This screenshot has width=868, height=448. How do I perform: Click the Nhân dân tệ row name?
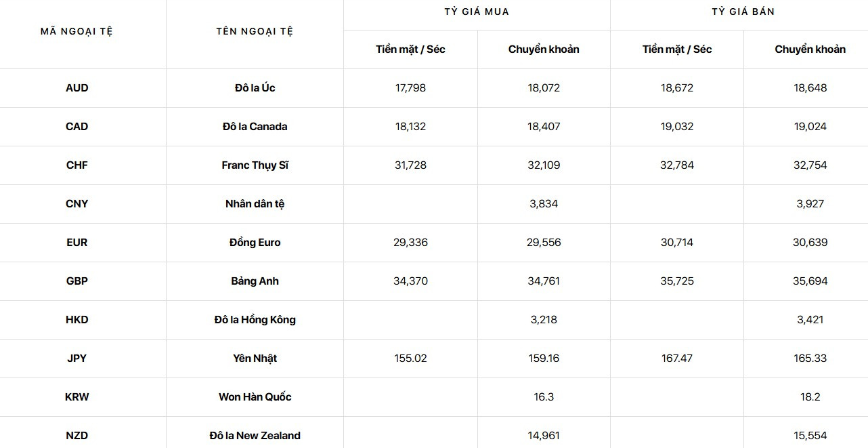click(x=255, y=204)
